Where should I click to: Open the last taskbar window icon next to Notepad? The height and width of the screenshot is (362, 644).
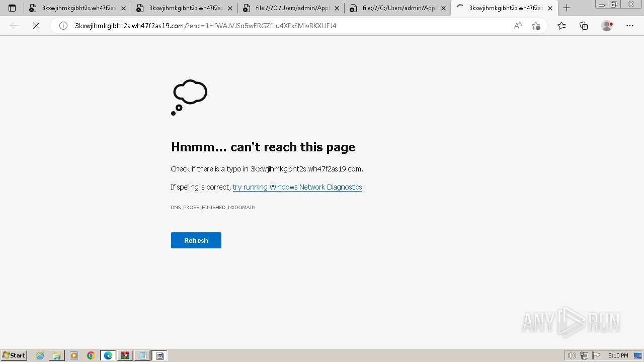[x=159, y=355]
